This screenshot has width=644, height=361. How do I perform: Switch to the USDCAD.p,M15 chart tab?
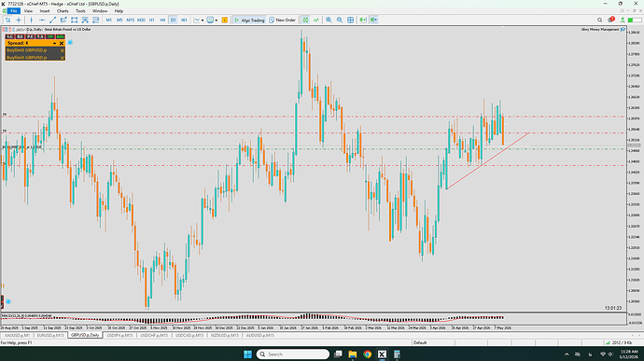pyautogui.click(x=189, y=336)
